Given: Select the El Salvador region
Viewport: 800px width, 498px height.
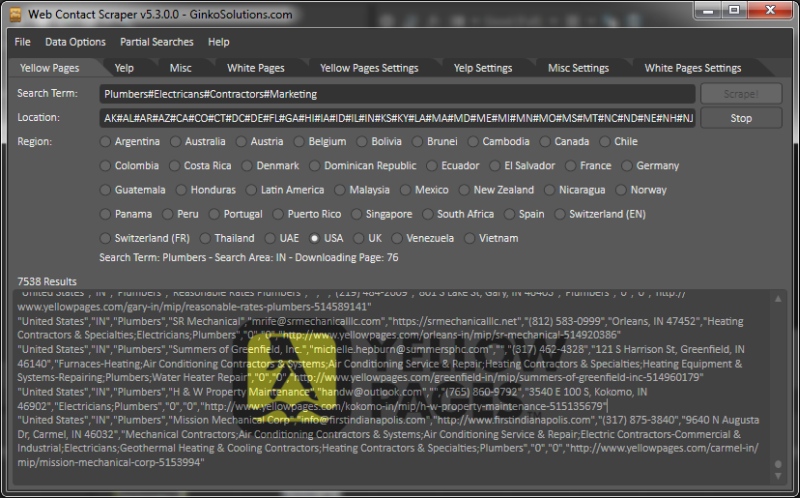Looking at the screenshot, I should pos(522,165).
